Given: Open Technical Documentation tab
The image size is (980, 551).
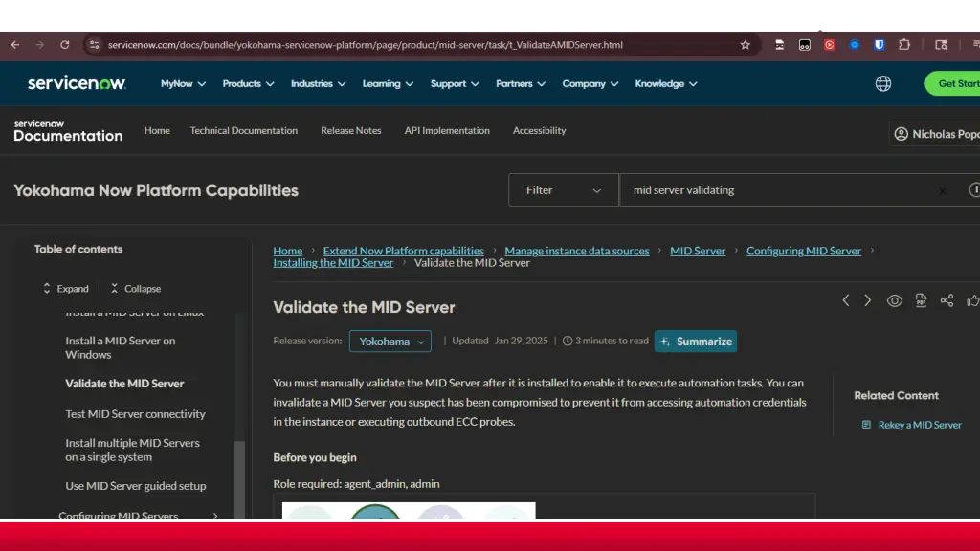Looking at the screenshot, I should [x=244, y=130].
